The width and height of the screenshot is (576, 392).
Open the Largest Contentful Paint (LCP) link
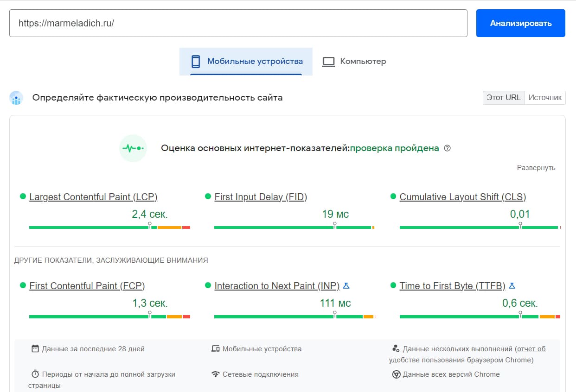click(93, 197)
